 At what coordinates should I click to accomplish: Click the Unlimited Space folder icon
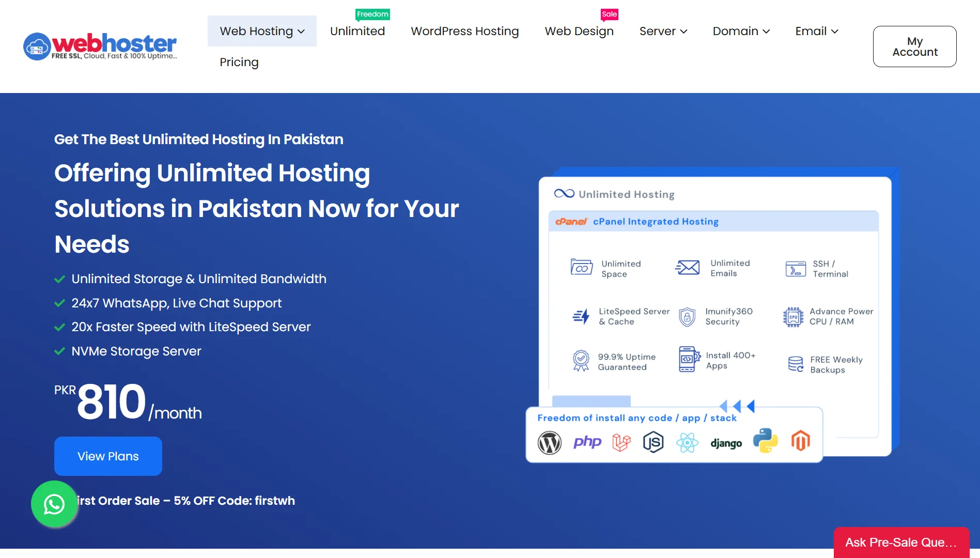pos(581,268)
